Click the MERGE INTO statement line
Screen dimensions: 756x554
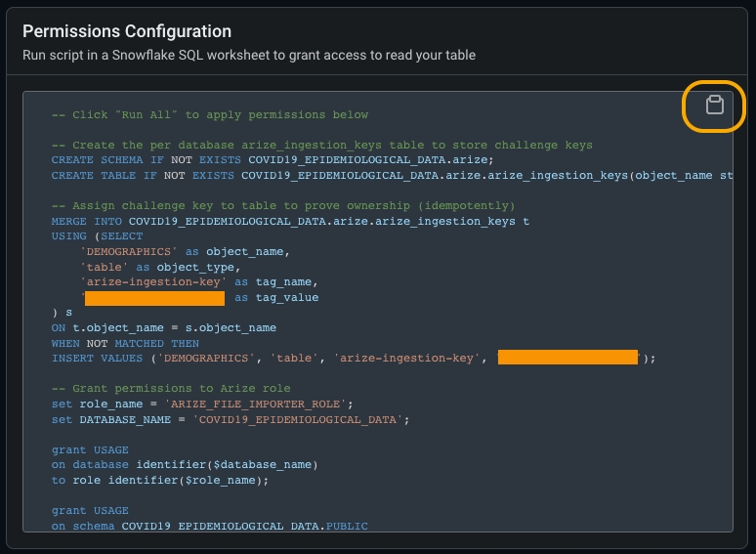point(290,221)
